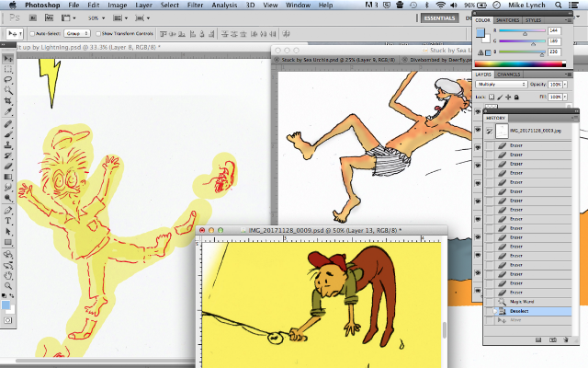Click the B color value field
Viewport: 588px width, 368px height.
[554, 52]
